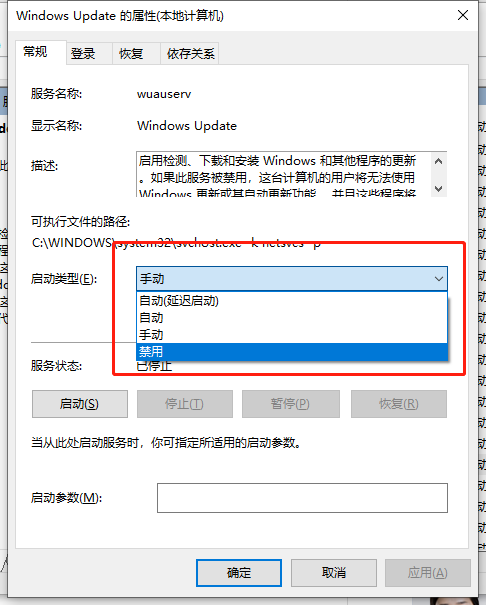486x605 pixels.
Task: Pick the 自动 startup type option
Action: click(292, 318)
